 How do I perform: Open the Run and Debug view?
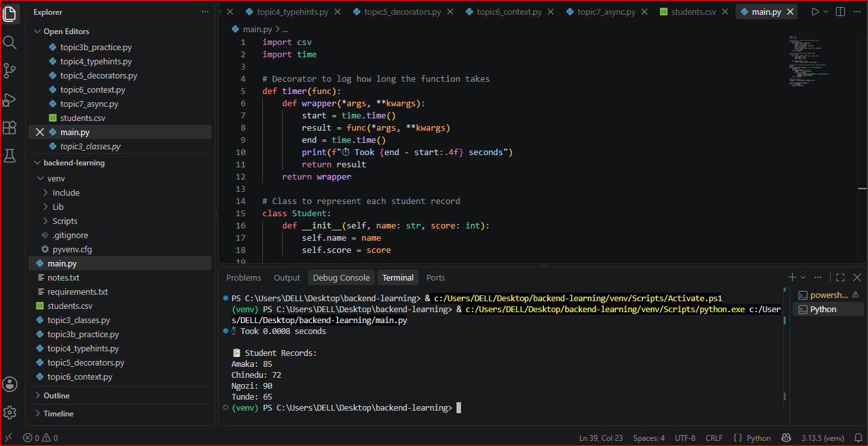[x=10, y=99]
